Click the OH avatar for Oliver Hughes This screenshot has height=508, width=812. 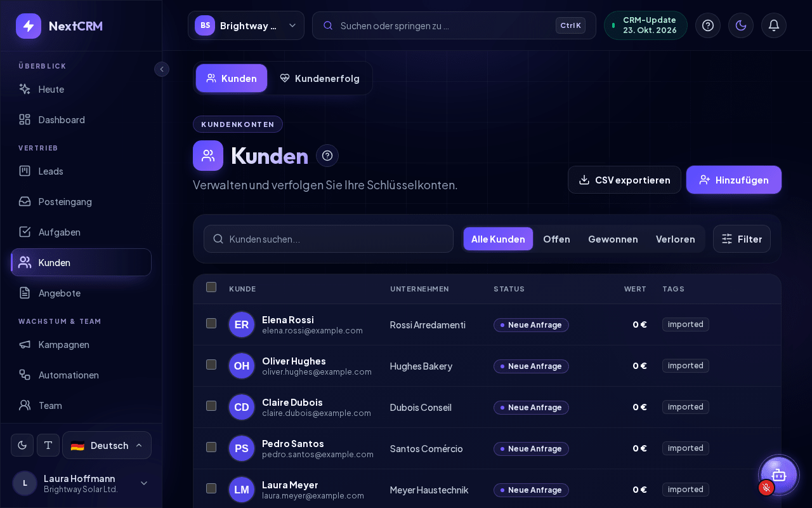point(242,366)
